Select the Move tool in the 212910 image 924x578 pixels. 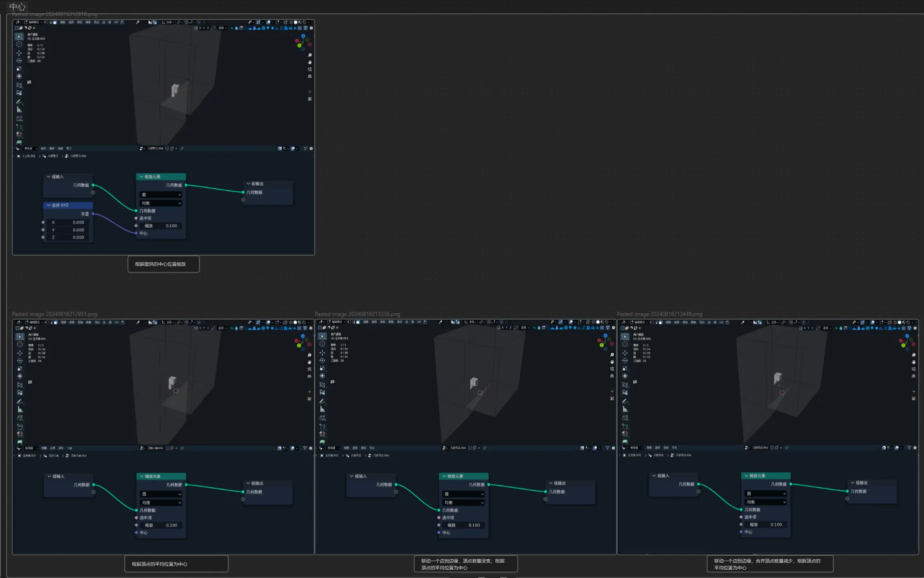[19, 53]
